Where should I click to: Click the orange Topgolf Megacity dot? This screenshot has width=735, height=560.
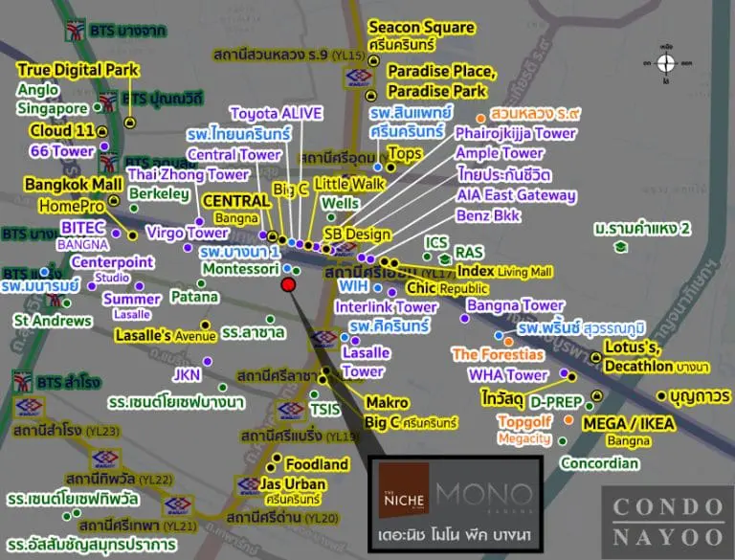tap(568, 420)
